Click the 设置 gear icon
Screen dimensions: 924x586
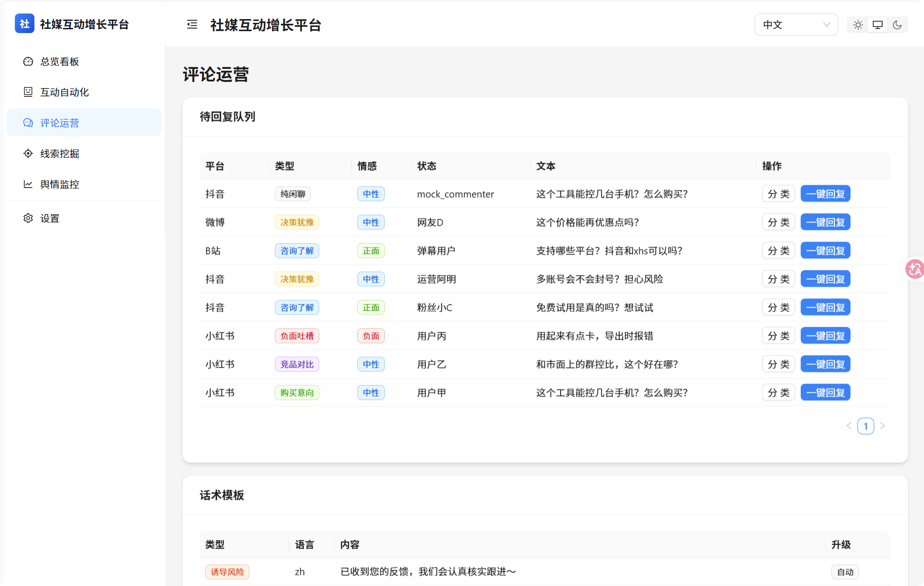point(28,218)
